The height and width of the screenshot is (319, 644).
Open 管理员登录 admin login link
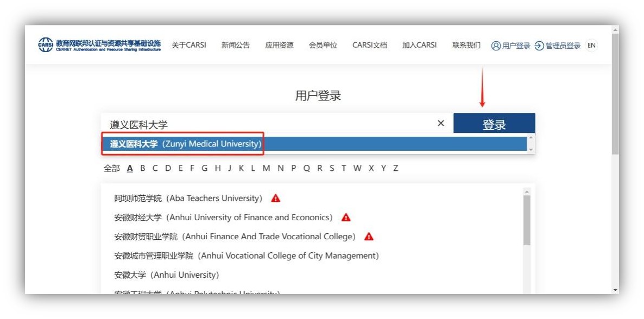(558, 46)
